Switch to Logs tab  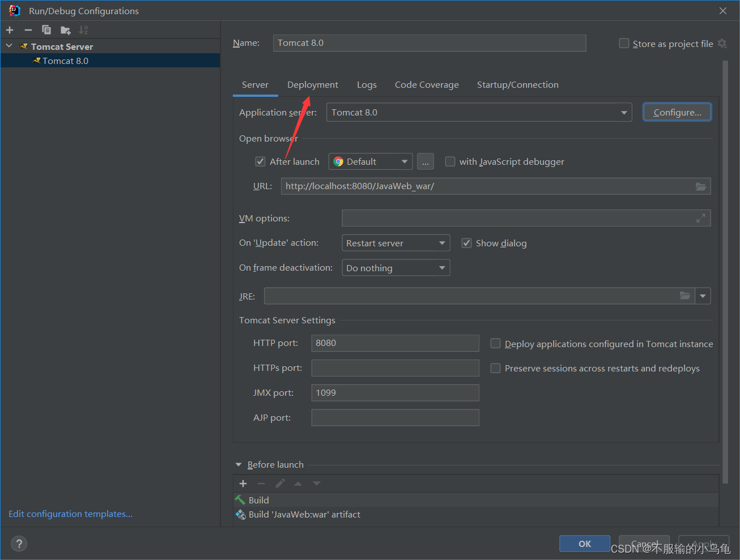point(367,85)
